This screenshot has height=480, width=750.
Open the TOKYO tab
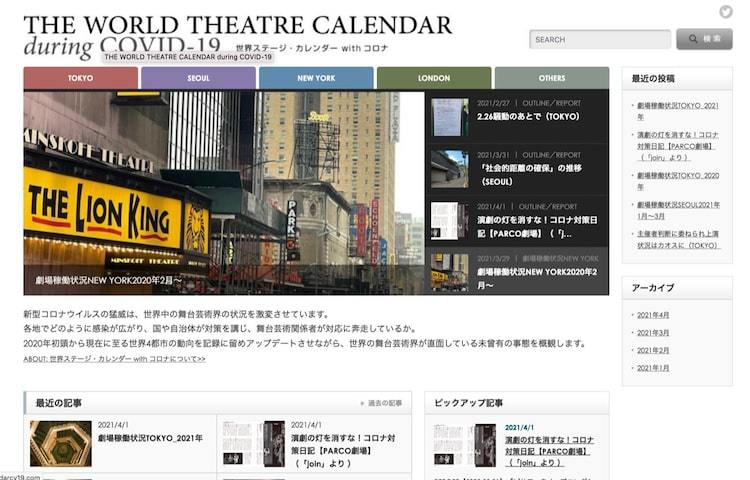click(x=80, y=78)
